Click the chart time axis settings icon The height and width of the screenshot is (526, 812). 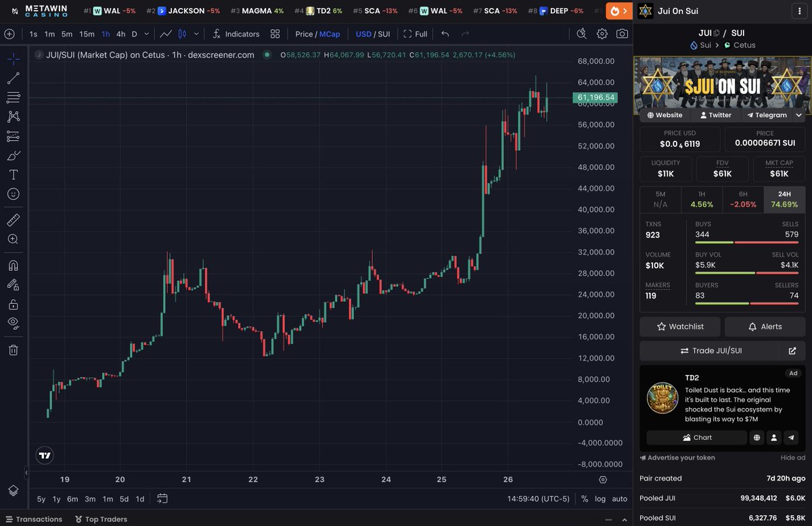pyautogui.click(x=603, y=479)
